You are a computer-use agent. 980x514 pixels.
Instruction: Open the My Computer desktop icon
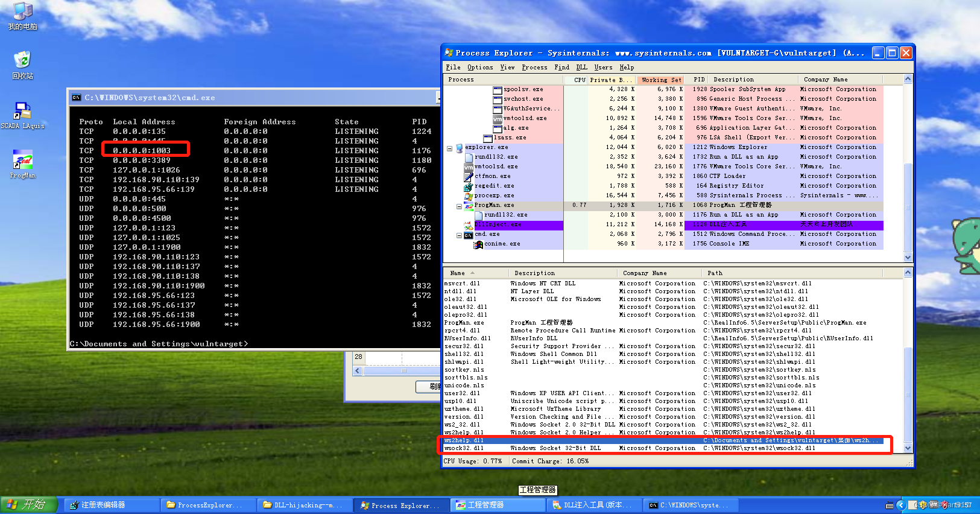(x=22, y=16)
